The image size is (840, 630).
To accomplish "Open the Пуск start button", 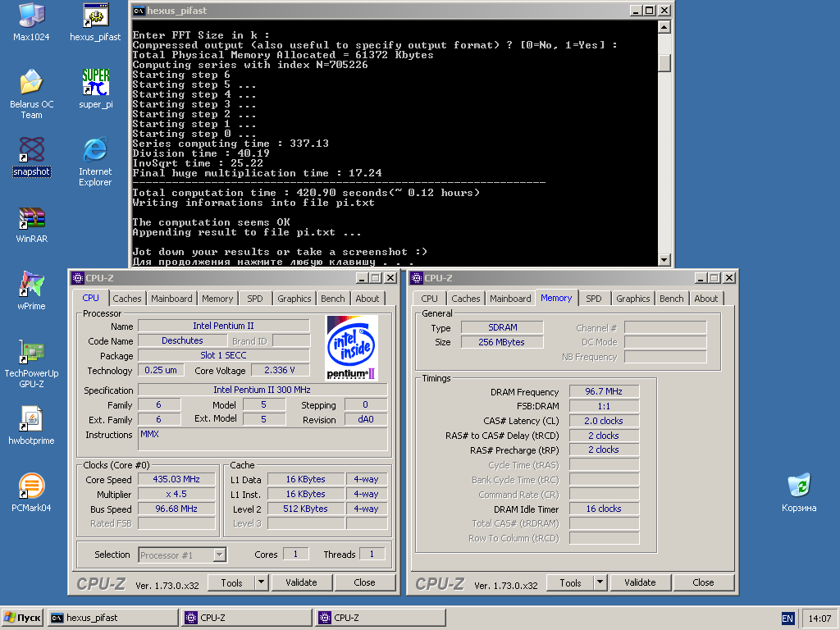I will (22, 618).
